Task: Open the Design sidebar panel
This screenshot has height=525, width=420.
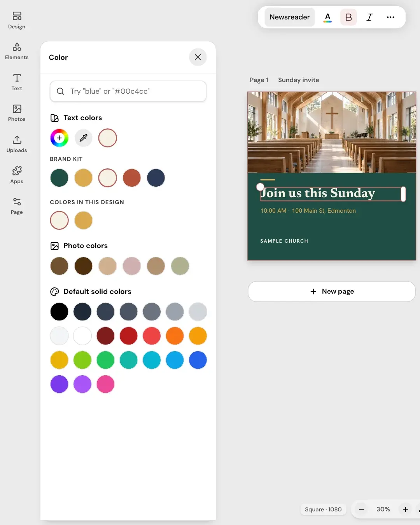Action: [x=17, y=20]
